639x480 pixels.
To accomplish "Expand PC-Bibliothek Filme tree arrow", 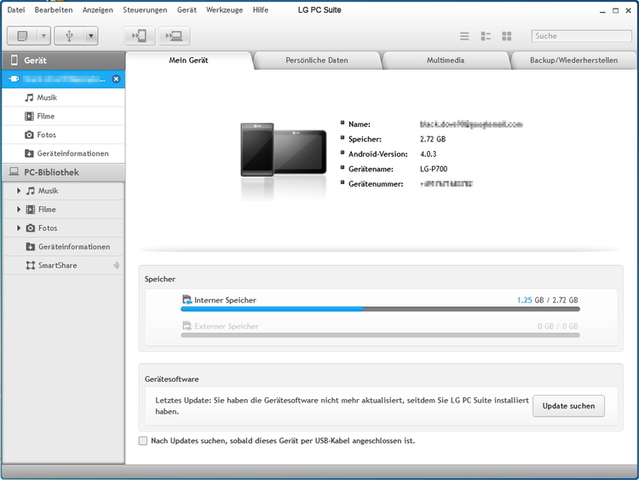I will click(18, 209).
